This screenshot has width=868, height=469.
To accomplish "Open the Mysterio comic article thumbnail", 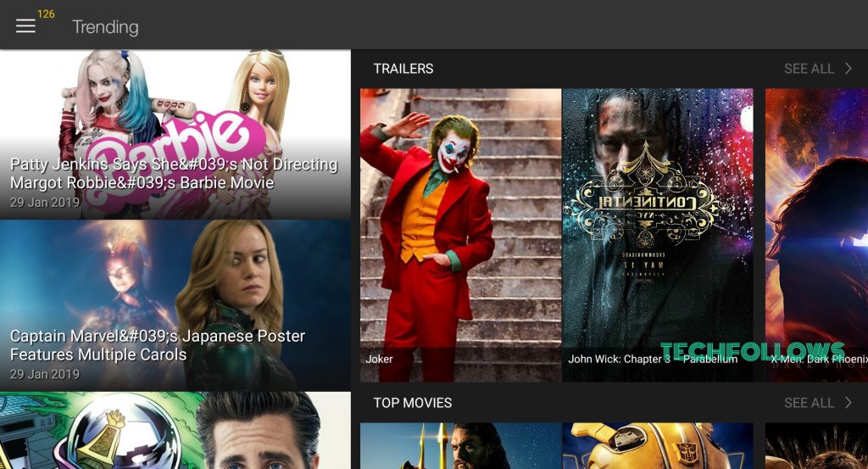I will [x=175, y=431].
